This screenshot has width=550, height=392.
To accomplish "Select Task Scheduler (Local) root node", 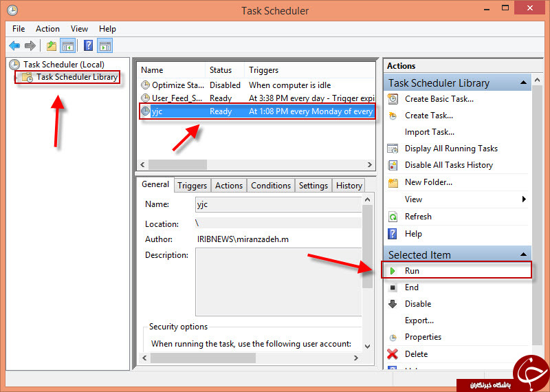I will [63, 65].
